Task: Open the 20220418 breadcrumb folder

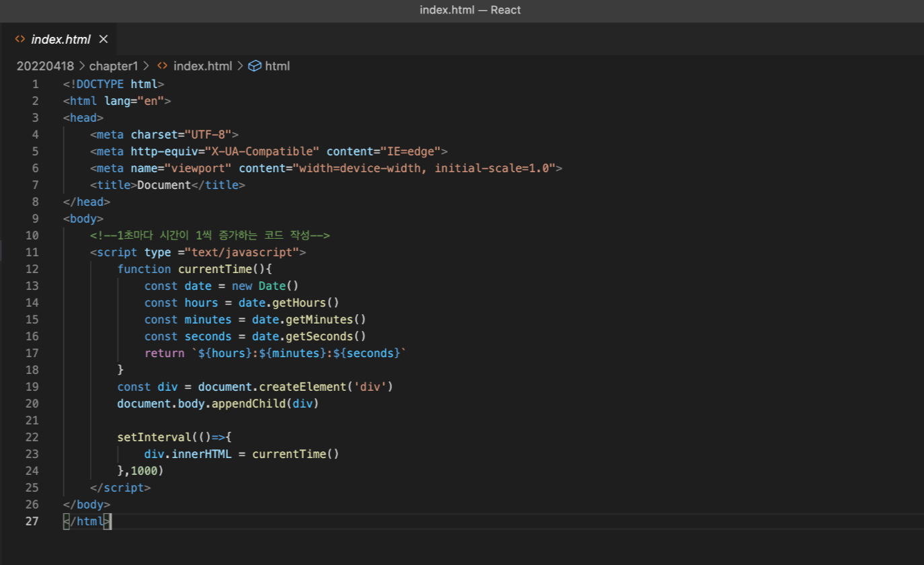Action: 46,66
